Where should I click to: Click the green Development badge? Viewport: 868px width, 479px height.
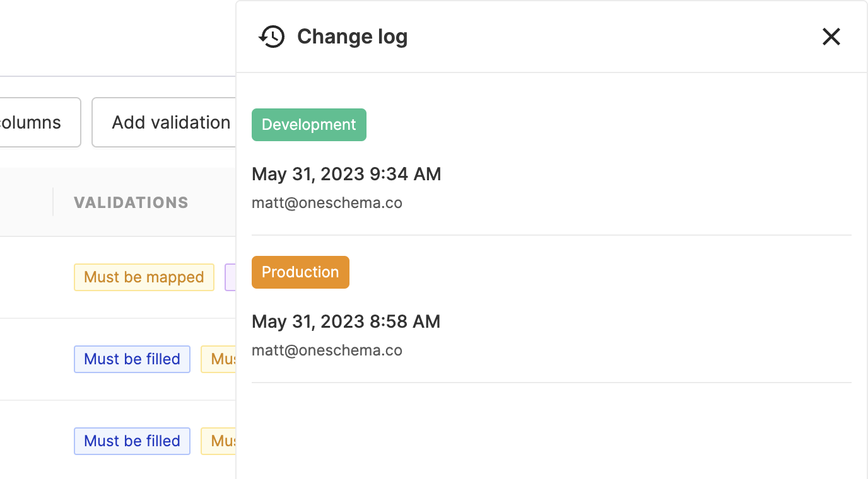(x=308, y=125)
